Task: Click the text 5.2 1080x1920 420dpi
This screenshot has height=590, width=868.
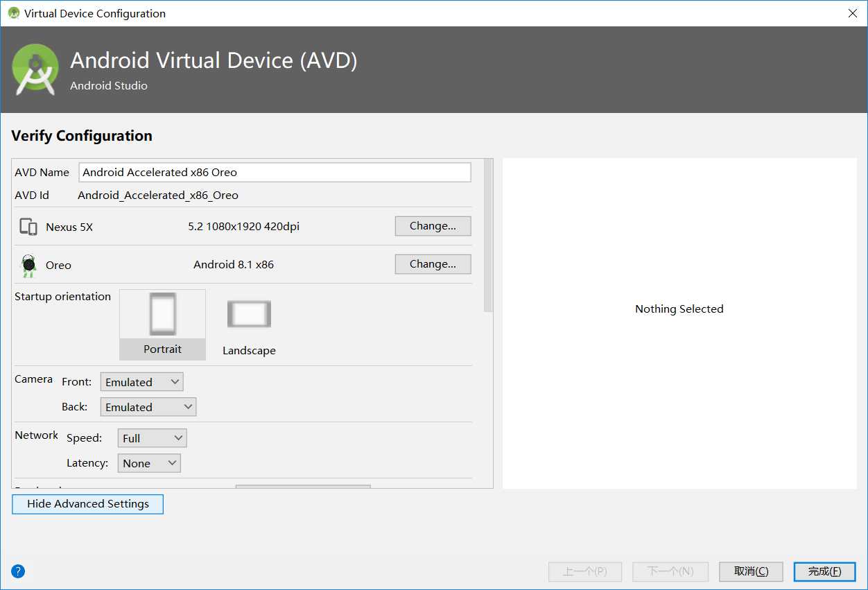Action: pos(244,227)
